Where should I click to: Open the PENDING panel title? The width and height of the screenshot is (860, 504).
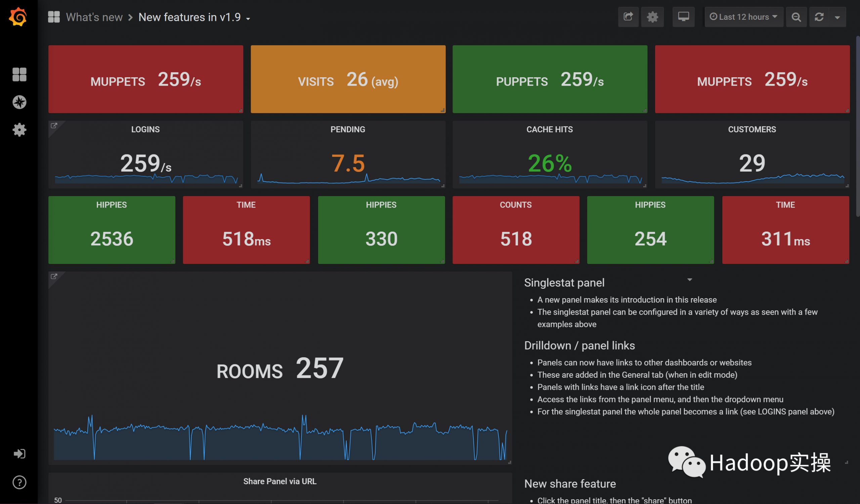point(348,129)
